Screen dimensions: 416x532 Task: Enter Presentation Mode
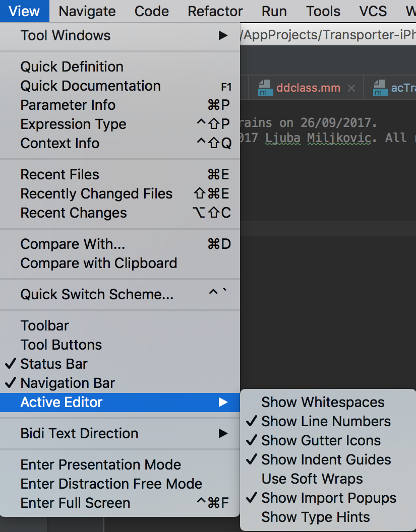100,464
